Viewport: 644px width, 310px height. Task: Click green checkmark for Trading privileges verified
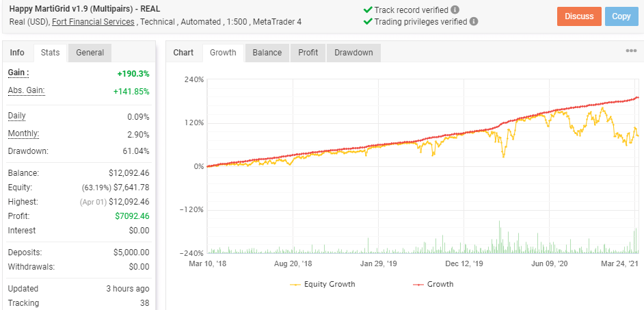pos(368,21)
